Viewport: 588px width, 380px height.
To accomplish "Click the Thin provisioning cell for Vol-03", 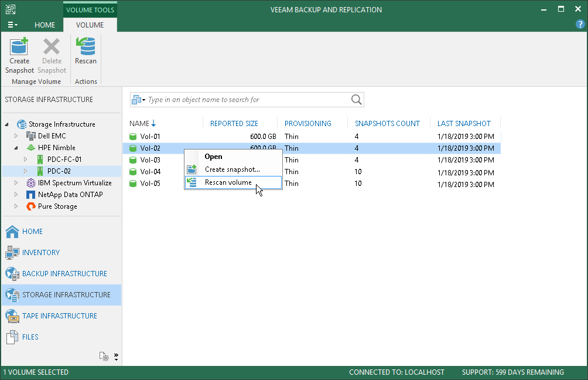I will pyautogui.click(x=292, y=160).
